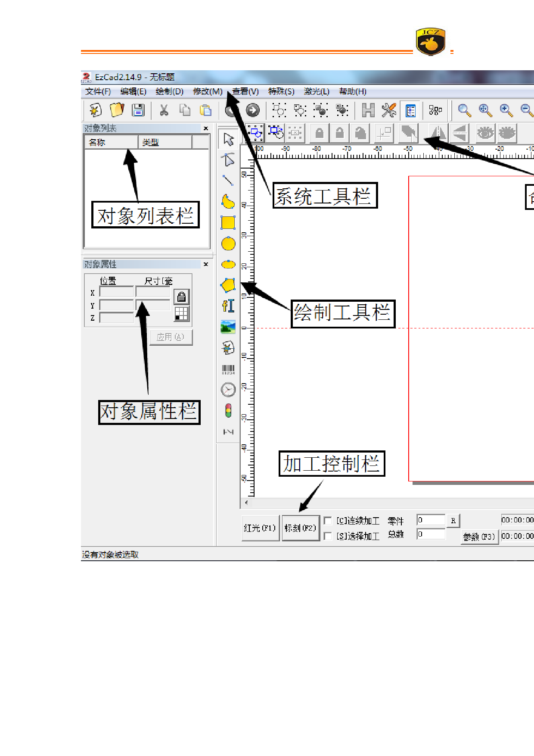Click the timer clock tool icon
This screenshot has width=534, height=756.
click(x=228, y=390)
